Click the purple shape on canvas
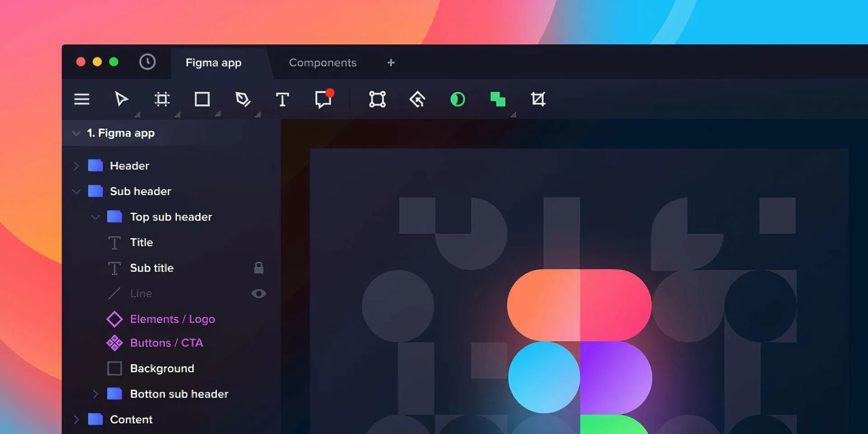This screenshot has width=868, height=434. tap(616, 377)
